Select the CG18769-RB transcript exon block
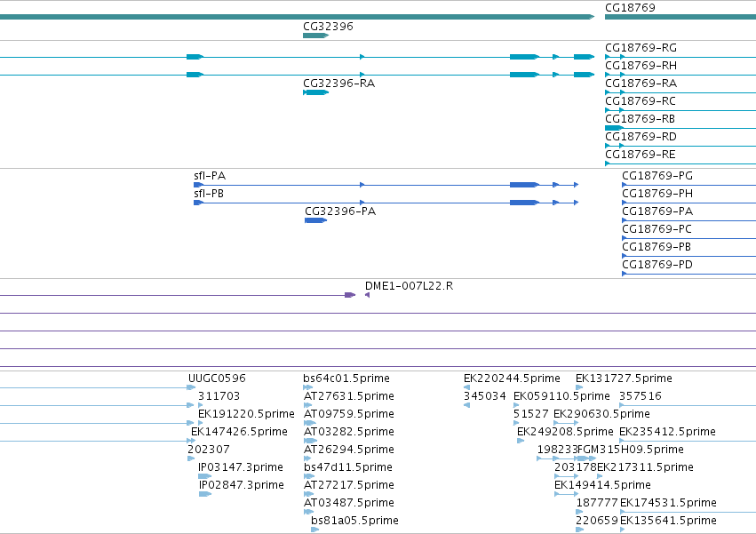The height and width of the screenshot is (534, 756). click(614, 128)
